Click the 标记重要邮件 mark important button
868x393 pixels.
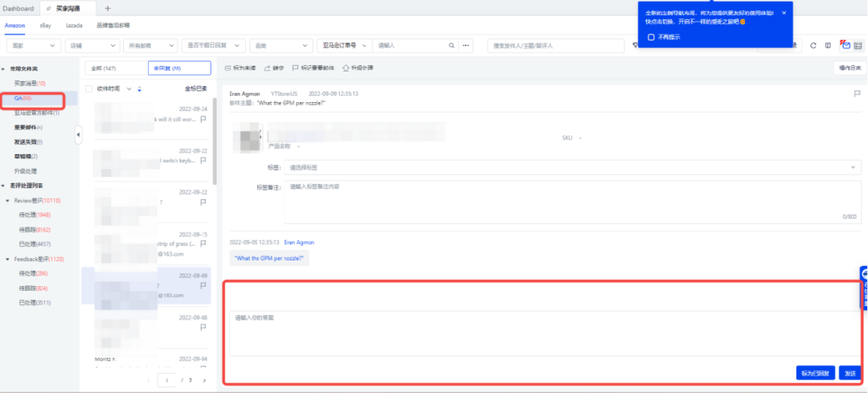point(313,68)
